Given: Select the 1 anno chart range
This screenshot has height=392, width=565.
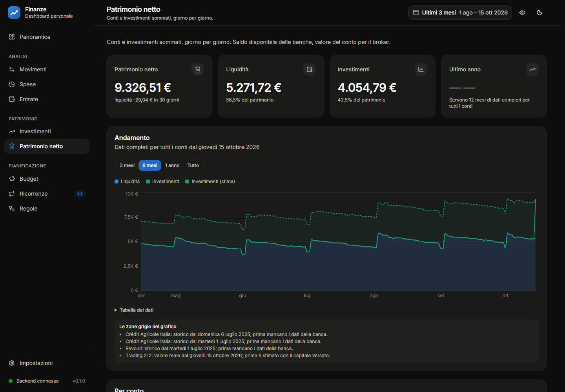Looking at the screenshot, I should coord(172,165).
